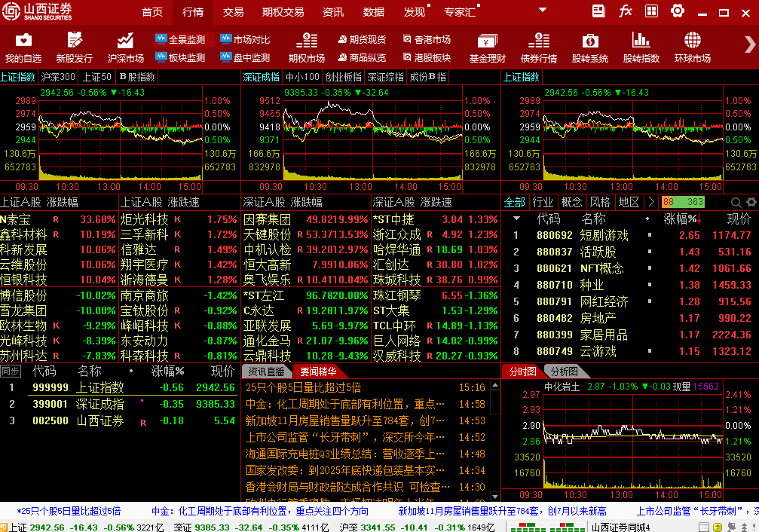759x532 pixels.
Task: Switch to 深证综指 tab
Action: (x=385, y=77)
